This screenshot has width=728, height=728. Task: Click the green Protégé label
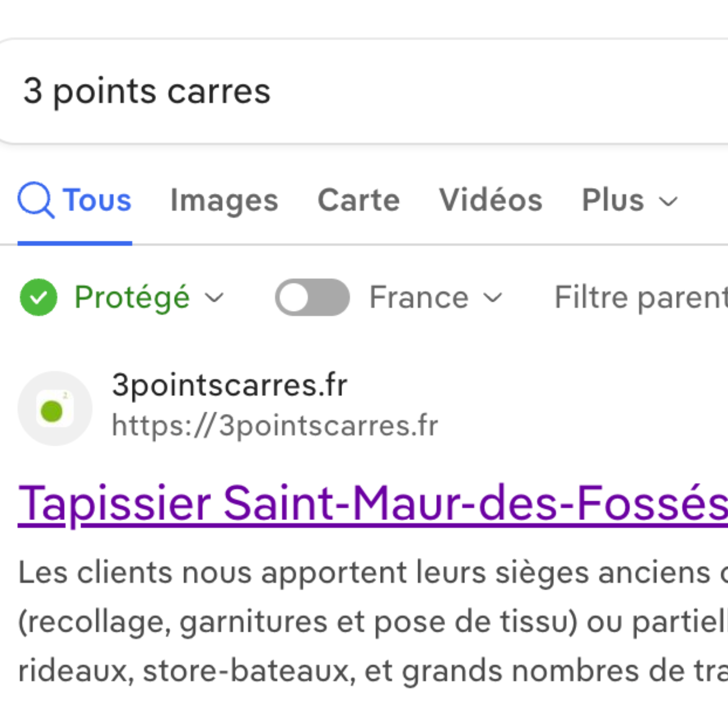click(132, 297)
